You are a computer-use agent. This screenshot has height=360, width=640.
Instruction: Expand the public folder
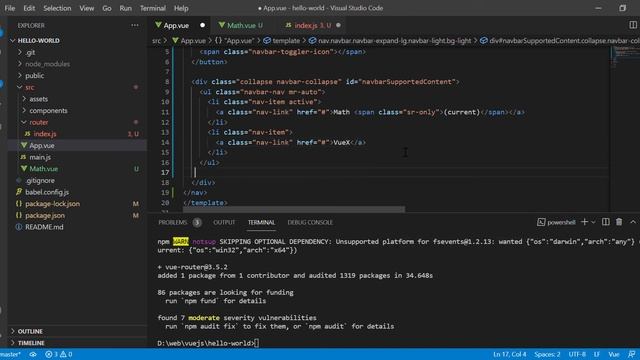coord(20,76)
